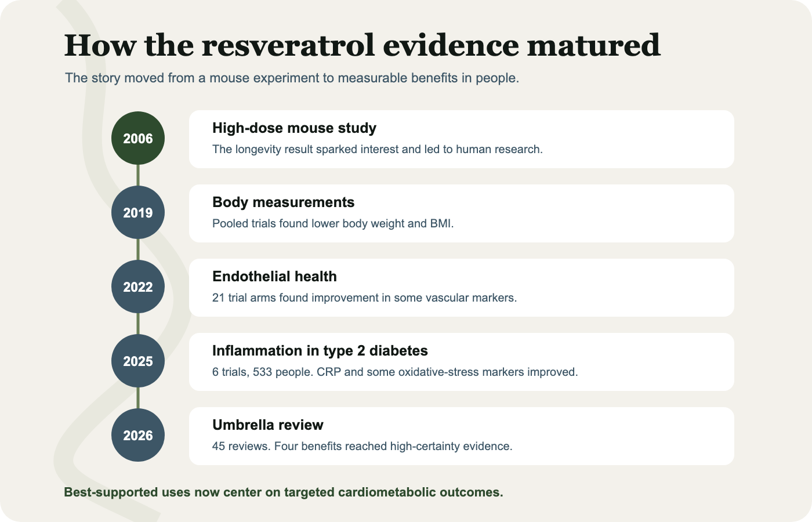Click the 2019 timeline marker circle
This screenshot has height=522, width=812.
pyautogui.click(x=138, y=212)
